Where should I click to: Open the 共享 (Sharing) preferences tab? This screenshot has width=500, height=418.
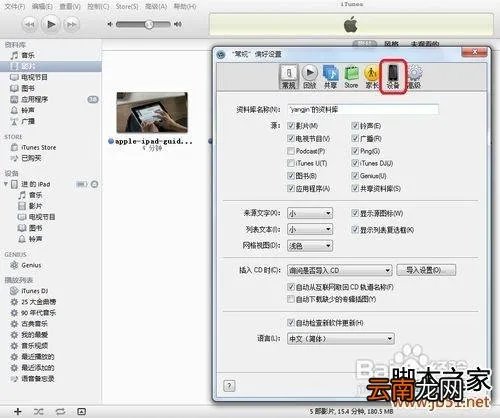pyautogui.click(x=330, y=77)
